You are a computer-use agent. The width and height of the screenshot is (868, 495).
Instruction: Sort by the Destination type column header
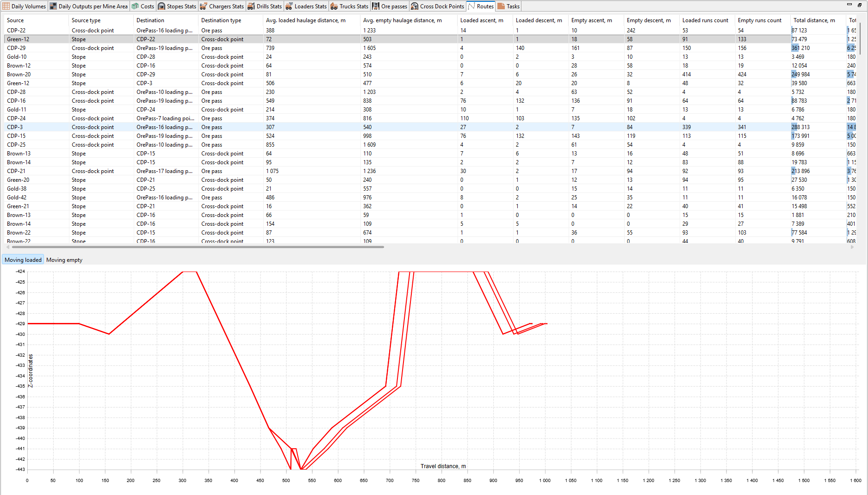[230, 20]
